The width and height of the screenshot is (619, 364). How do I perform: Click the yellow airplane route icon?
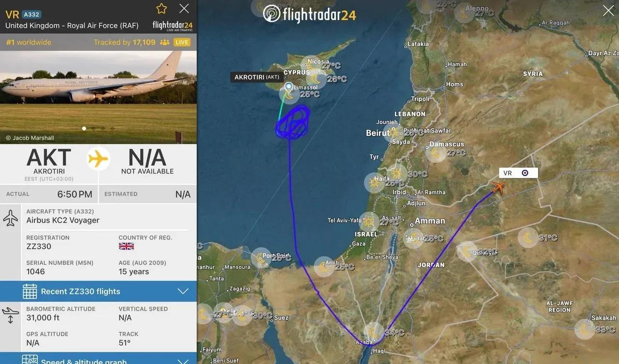pos(98,159)
